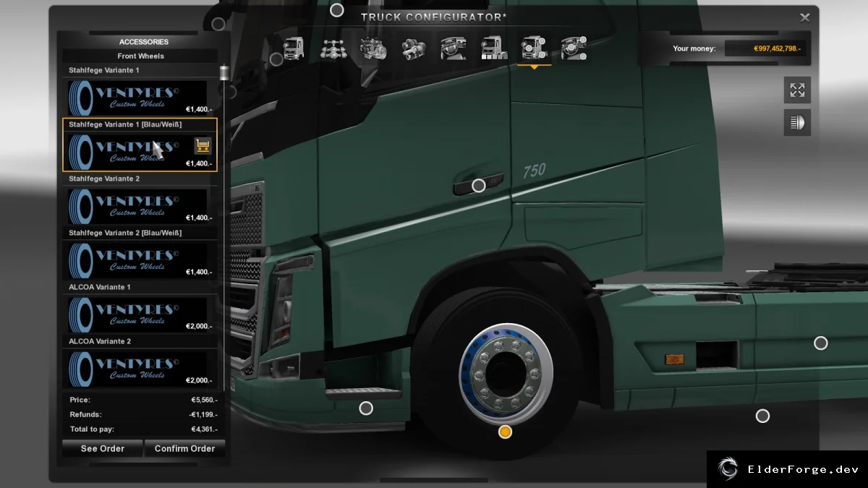This screenshot has height=488, width=868.
Task: Choose the Stahlfege Variante 2 wheel
Action: click(x=140, y=199)
